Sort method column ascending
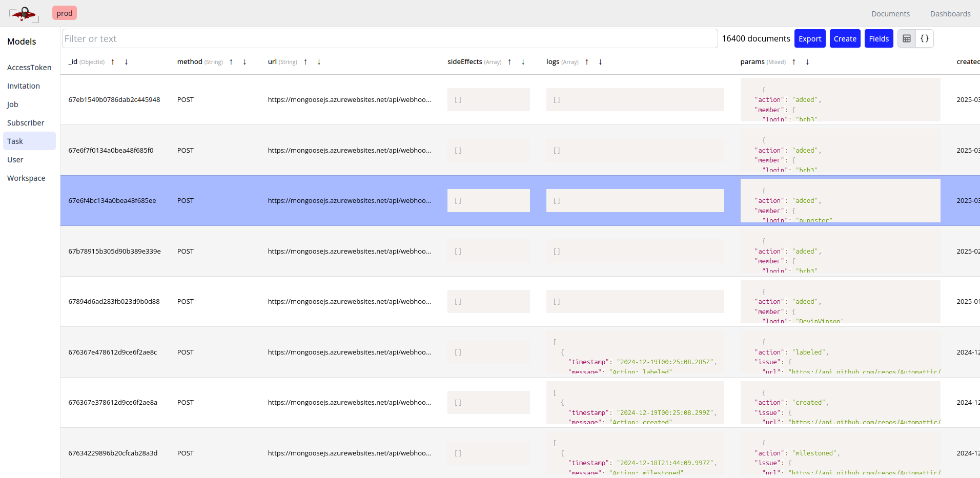 231,62
